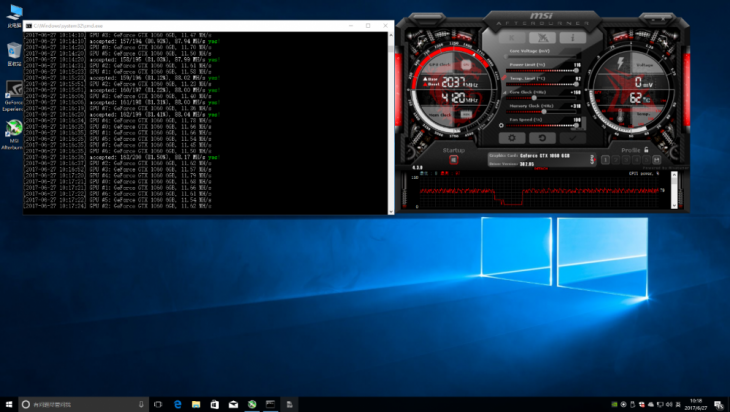Click the MSI fighter jet logo button
Screen dimensions: 730x412
tap(542, 37)
